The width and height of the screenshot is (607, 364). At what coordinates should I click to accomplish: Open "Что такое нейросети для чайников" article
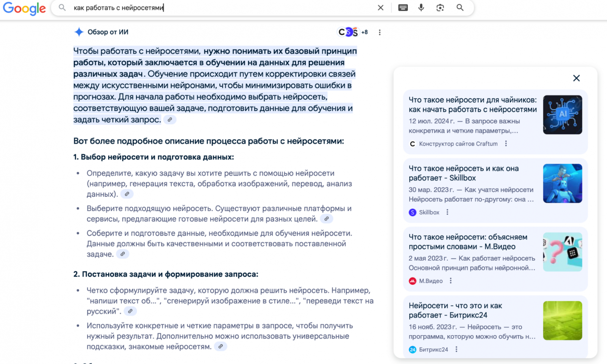472,105
